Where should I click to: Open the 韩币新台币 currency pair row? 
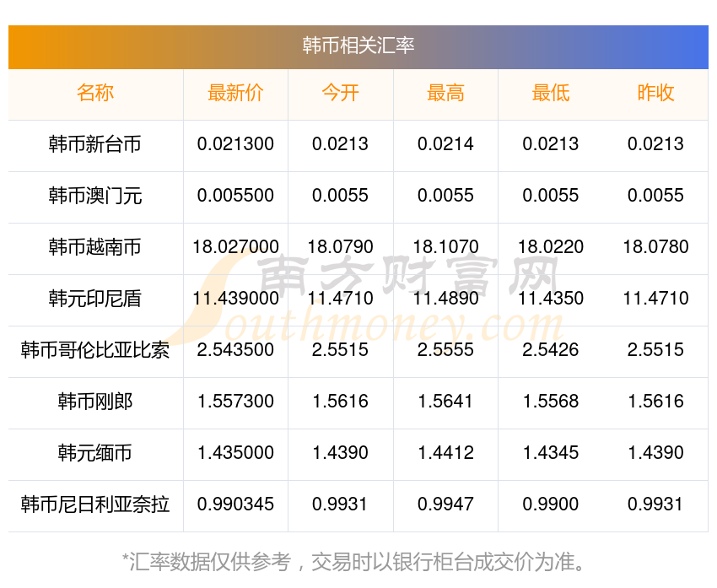(95, 144)
